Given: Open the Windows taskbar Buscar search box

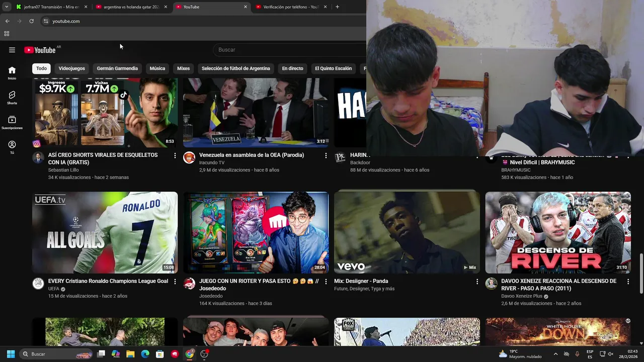Looking at the screenshot, I should [x=56, y=354].
